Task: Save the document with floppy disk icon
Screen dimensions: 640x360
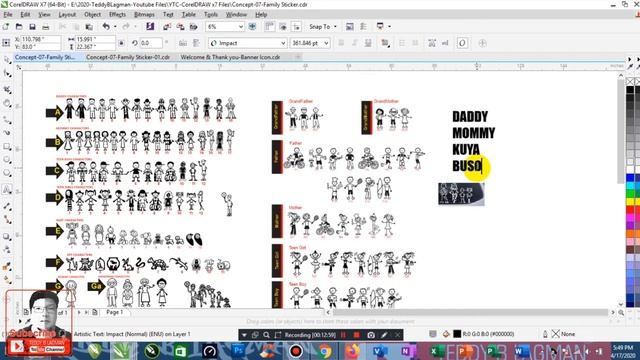Action: pyautogui.click(x=32, y=27)
